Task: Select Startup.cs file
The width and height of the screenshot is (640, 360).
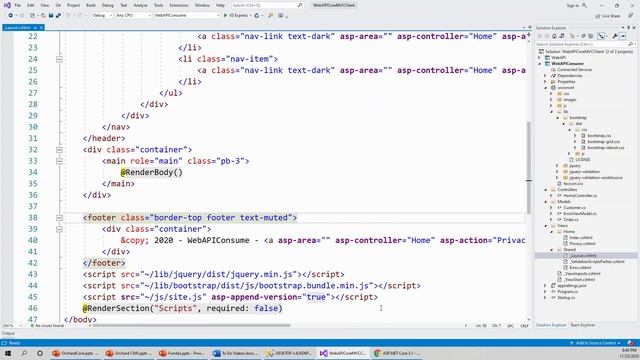Action: [x=566, y=298]
